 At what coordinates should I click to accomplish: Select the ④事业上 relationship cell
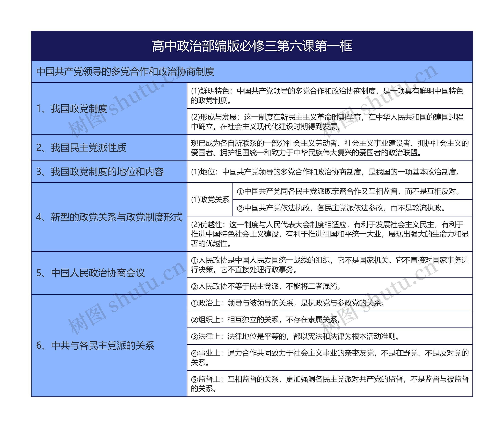pos(330,358)
